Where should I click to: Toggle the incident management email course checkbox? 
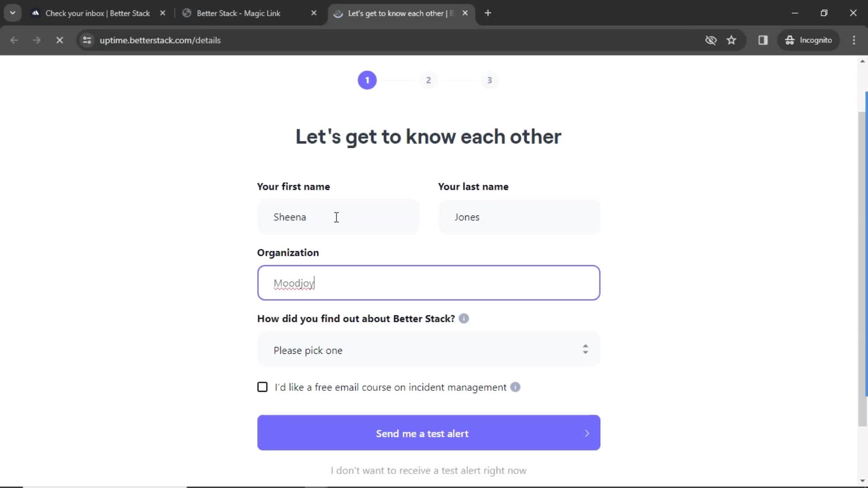[263, 387]
